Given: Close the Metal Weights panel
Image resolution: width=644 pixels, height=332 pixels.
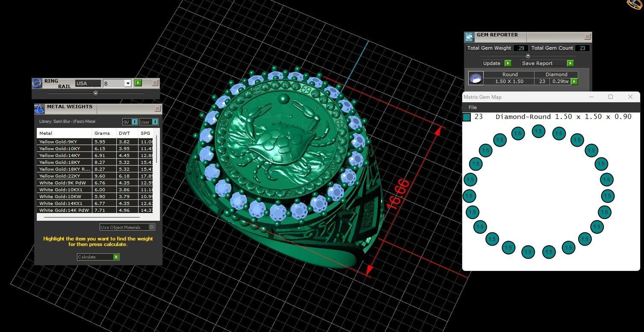Looking at the screenshot, I should pyautogui.click(x=157, y=109).
